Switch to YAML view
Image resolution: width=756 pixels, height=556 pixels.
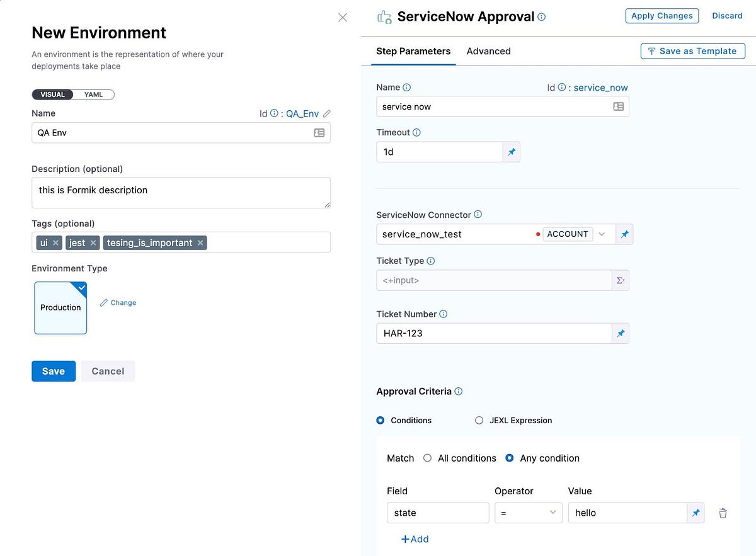[94, 94]
